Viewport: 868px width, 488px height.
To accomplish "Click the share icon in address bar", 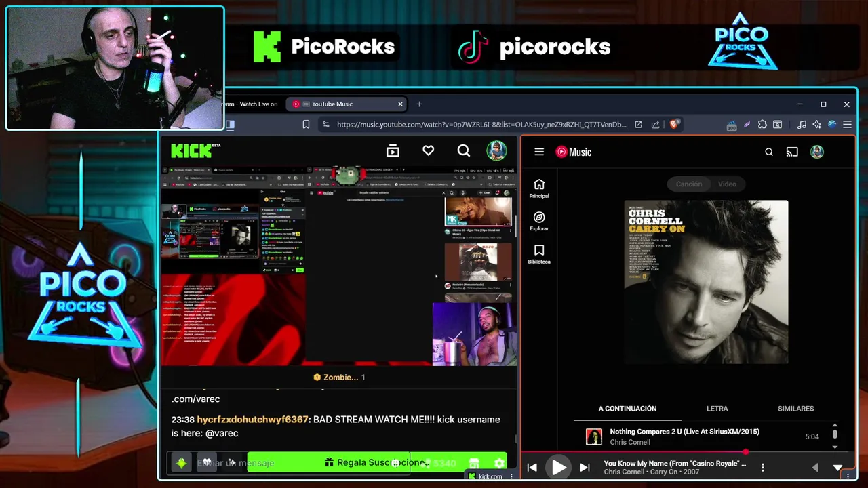I will 655,125.
